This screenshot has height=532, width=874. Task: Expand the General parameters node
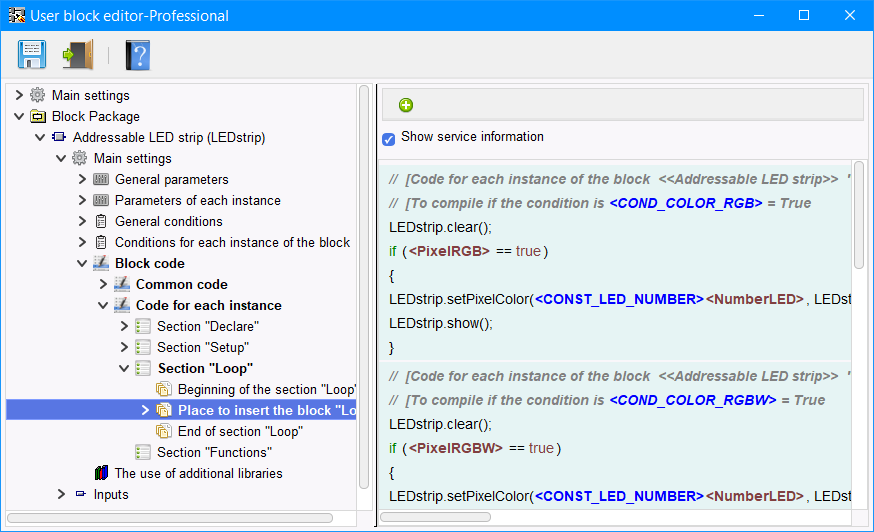click(x=82, y=180)
